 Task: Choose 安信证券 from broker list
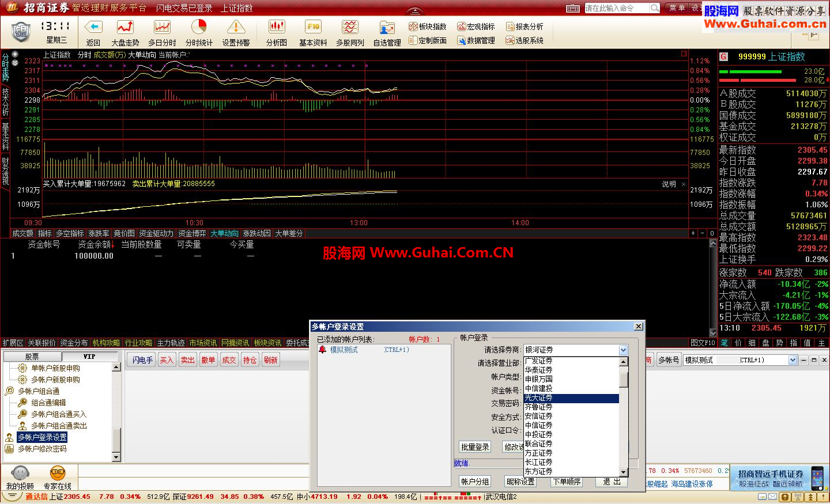click(571, 416)
